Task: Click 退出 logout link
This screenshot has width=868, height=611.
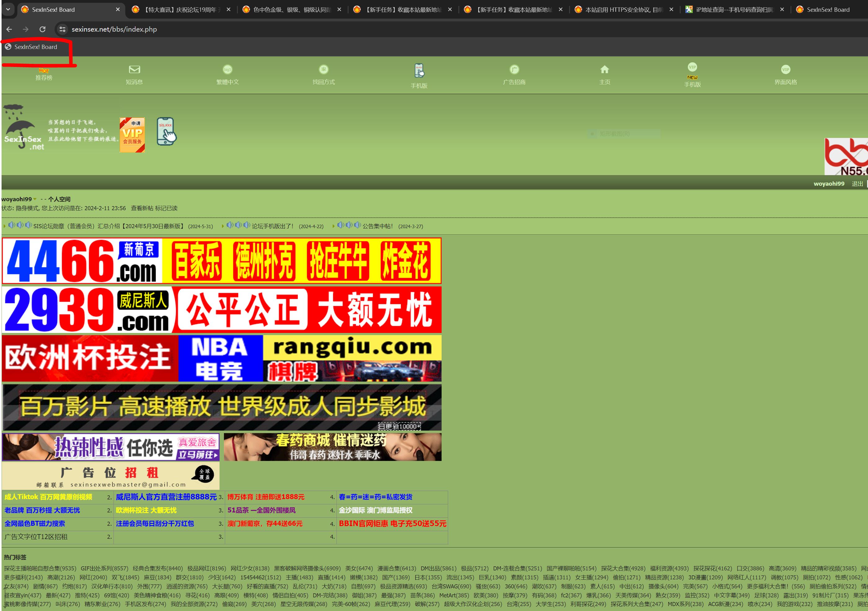Action: tap(857, 184)
